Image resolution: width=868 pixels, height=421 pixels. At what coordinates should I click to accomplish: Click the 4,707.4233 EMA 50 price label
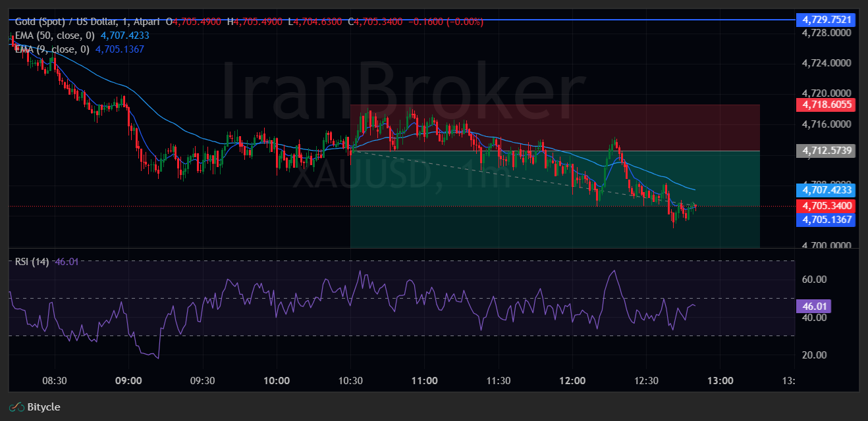pyautogui.click(x=826, y=190)
